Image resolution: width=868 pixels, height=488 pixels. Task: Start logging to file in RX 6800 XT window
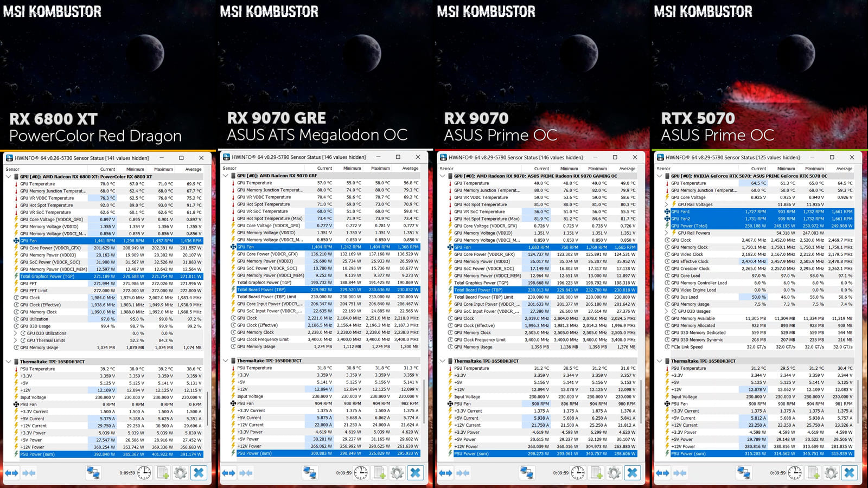[163, 473]
